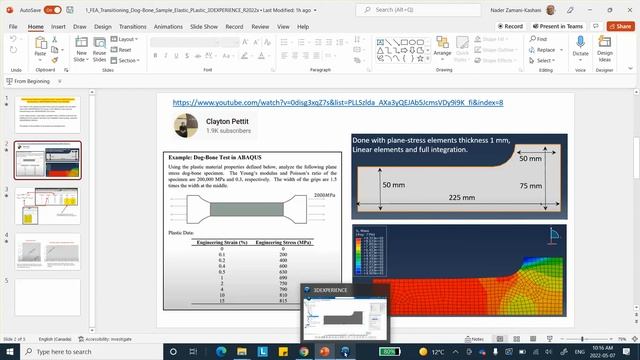Select slide 1 thumbnail
Image resolution: width=640 pixels, height=360 pixels.
click(x=48, y=114)
